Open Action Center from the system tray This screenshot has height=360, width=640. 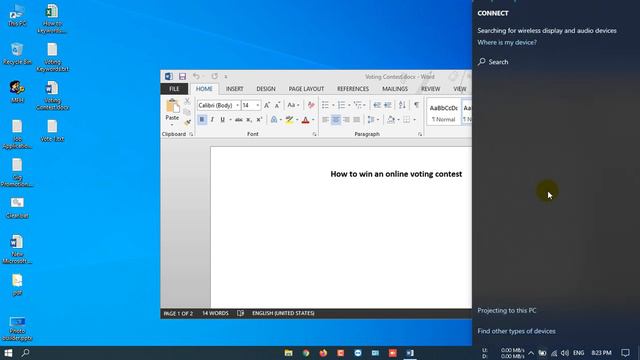(625, 353)
